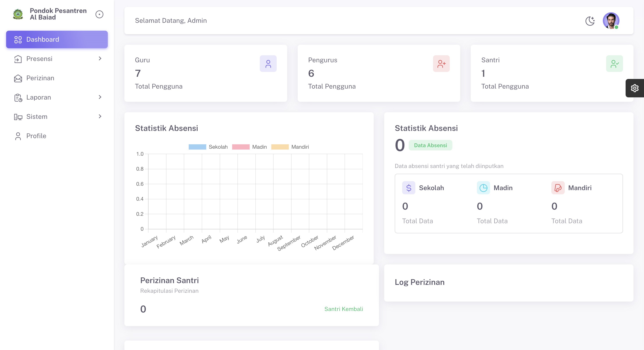Screen dimensions: 644x350
Task: Click the Madin pie chart icon
Action: tap(483, 188)
